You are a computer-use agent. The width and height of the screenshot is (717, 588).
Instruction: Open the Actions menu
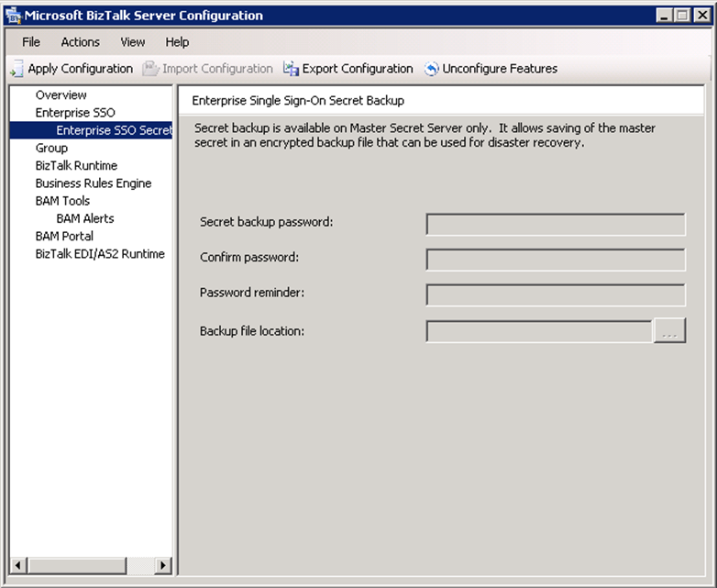pyautogui.click(x=81, y=42)
